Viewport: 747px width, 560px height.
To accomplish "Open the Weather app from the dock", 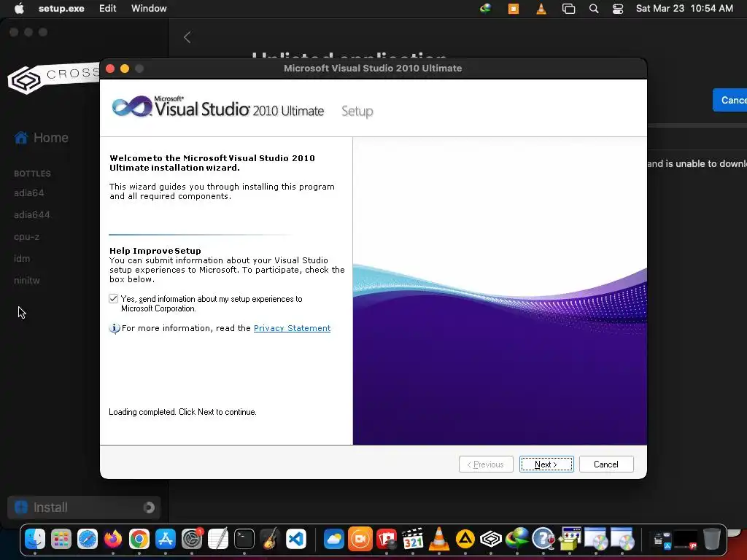I will (x=334, y=540).
